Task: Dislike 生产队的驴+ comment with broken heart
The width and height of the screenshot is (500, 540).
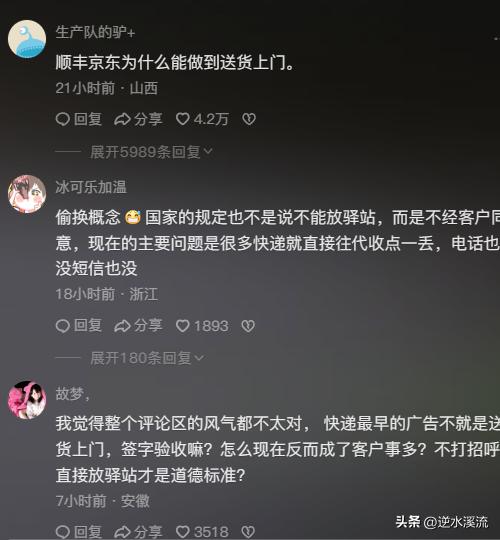Action: 249,119
